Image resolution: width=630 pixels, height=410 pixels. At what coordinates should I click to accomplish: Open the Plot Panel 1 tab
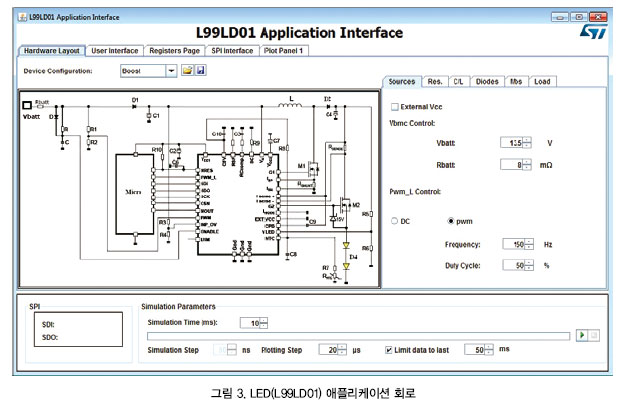click(x=284, y=51)
